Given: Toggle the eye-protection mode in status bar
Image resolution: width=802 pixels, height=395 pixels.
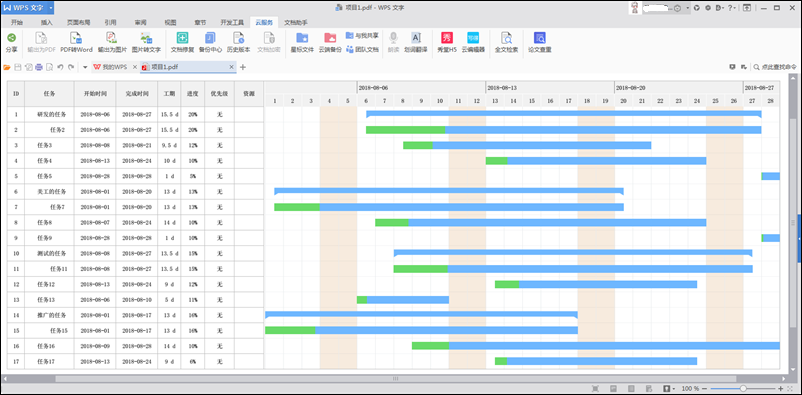Looking at the screenshot, I should tap(667, 388).
